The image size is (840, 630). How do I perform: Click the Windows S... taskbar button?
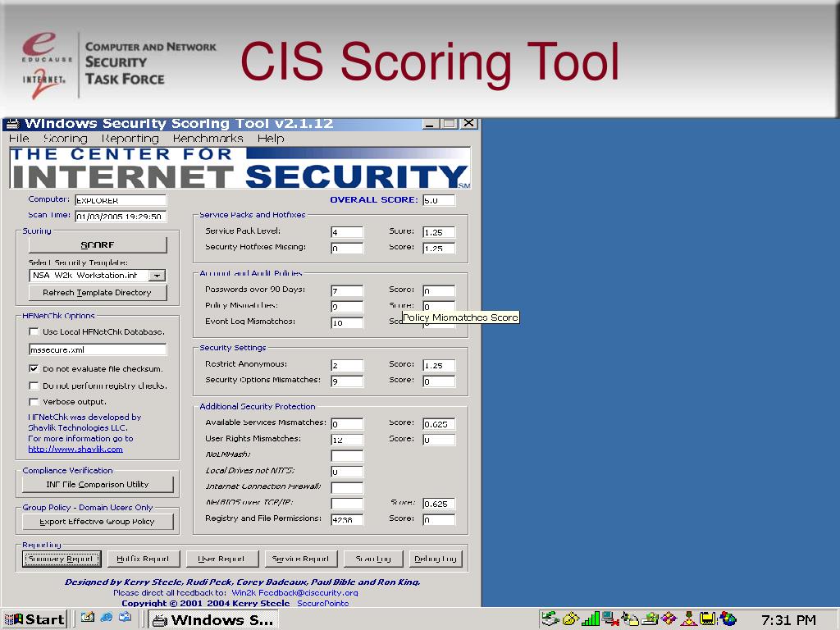pos(213,619)
